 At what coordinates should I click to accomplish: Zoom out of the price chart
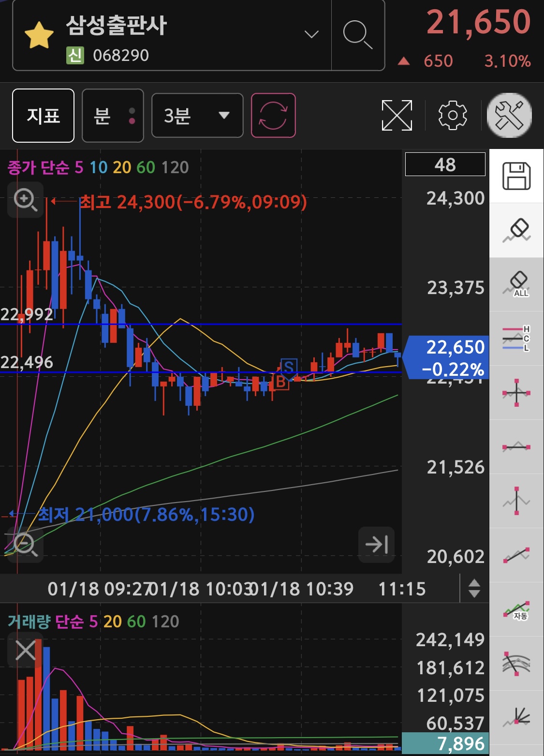26,545
